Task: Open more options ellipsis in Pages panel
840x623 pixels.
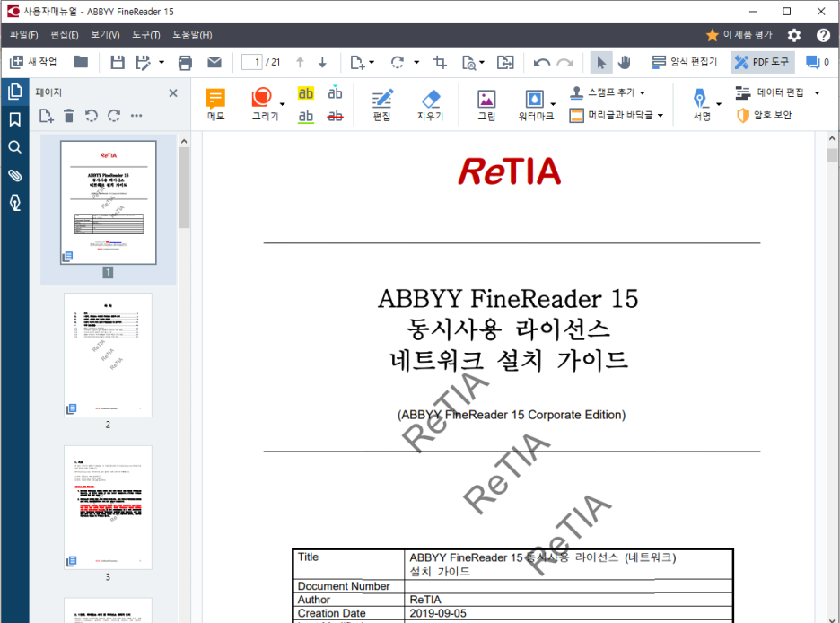Action: point(136,116)
